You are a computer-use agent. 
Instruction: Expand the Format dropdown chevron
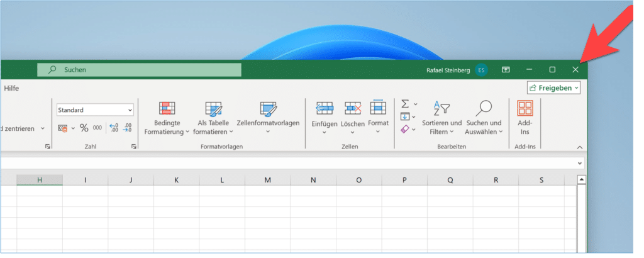tap(378, 132)
